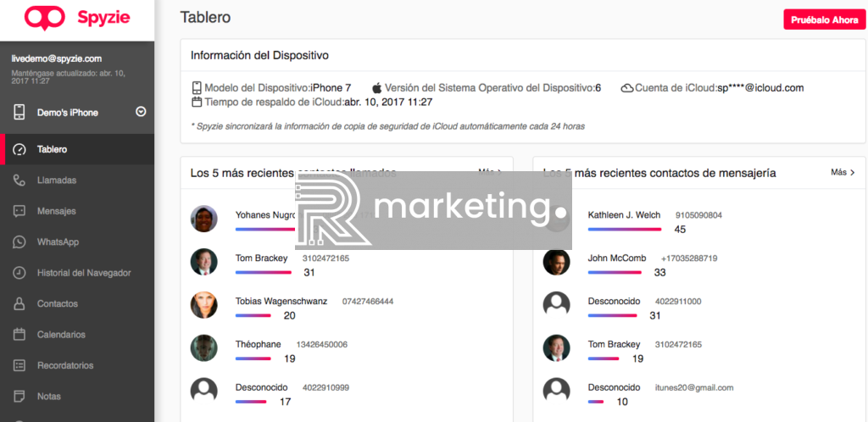Viewport: 868px width, 422px height.
Task: Click John McComb's 33 messages bar
Action: click(x=615, y=272)
